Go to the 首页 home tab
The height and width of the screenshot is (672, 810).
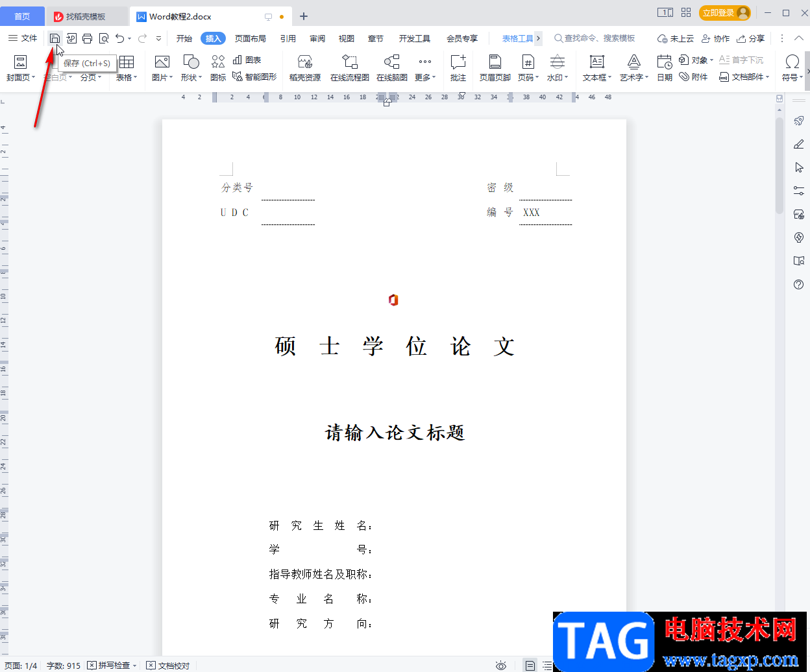click(x=22, y=16)
